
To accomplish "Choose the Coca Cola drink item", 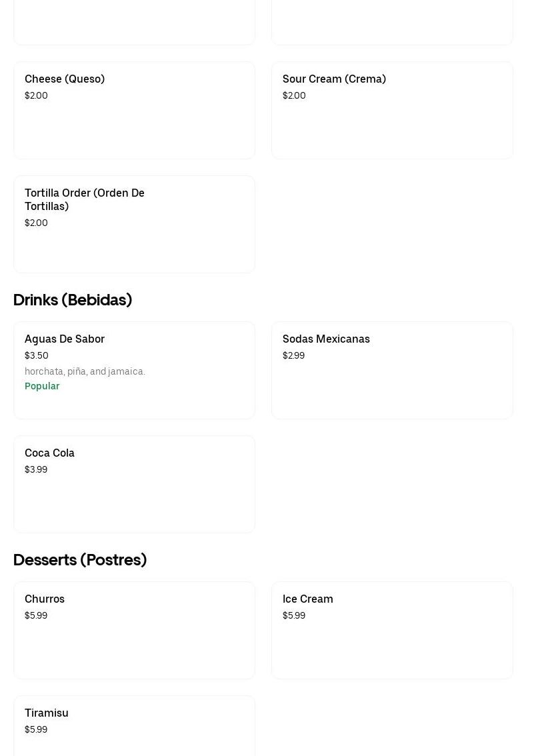I will coord(134,485).
